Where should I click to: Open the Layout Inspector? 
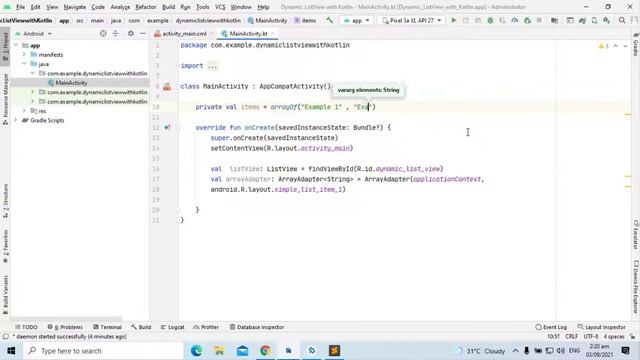tap(601, 327)
